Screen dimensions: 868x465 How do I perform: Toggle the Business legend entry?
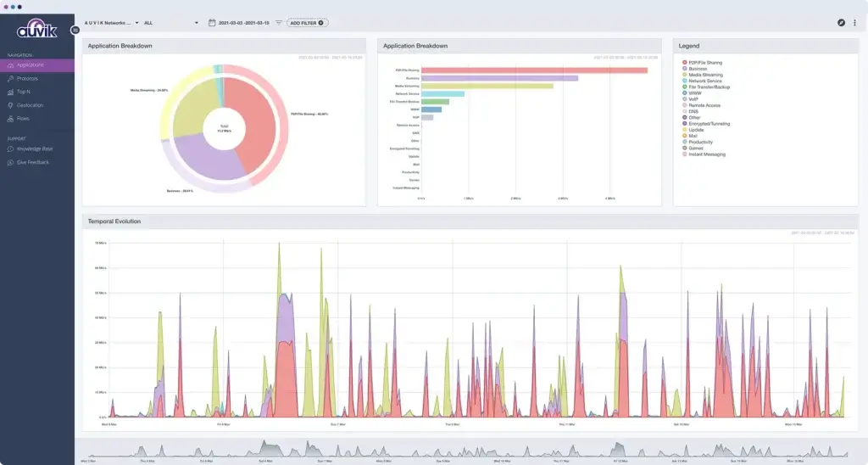click(695, 69)
